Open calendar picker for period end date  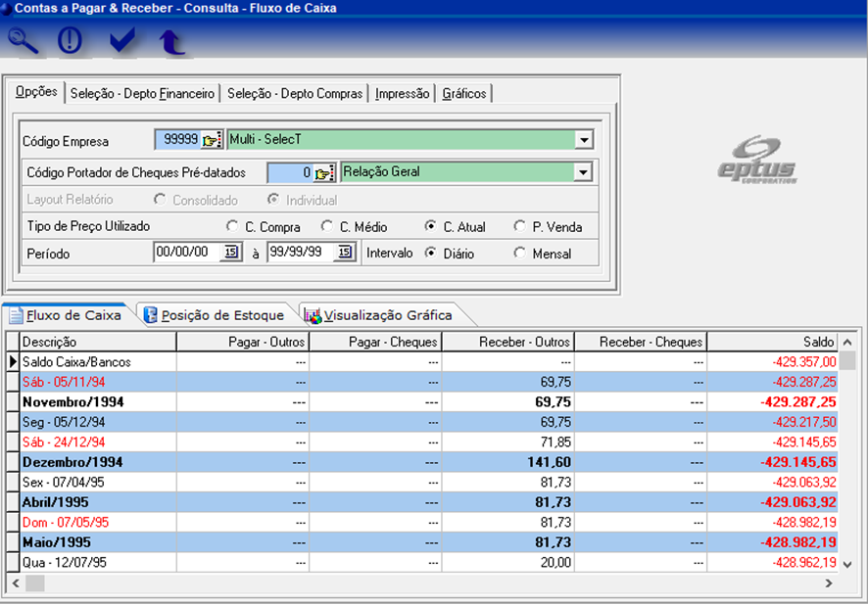(344, 253)
